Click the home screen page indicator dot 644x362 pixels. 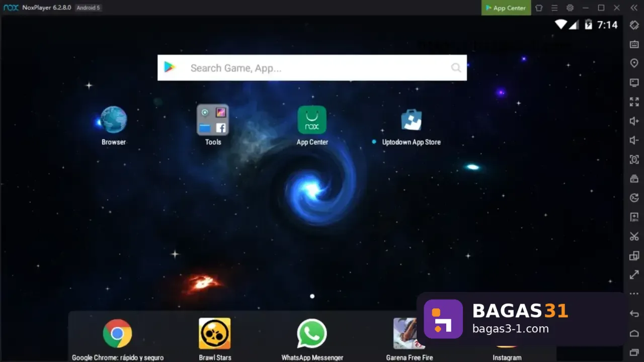click(312, 296)
